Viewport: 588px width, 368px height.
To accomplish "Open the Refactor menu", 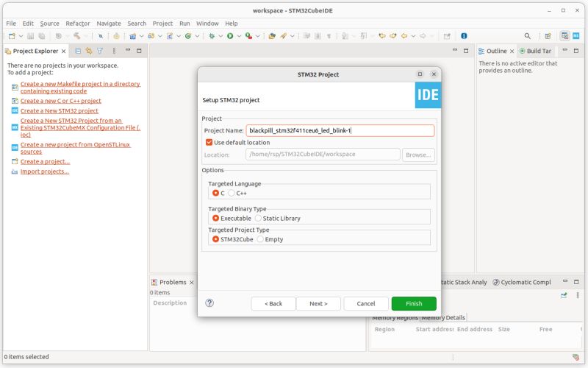I will 78,24.
